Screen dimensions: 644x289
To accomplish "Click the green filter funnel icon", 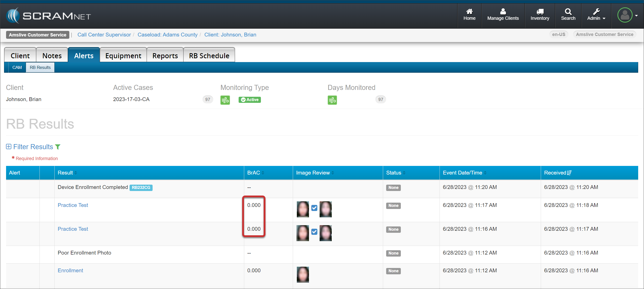I will coord(58,147).
